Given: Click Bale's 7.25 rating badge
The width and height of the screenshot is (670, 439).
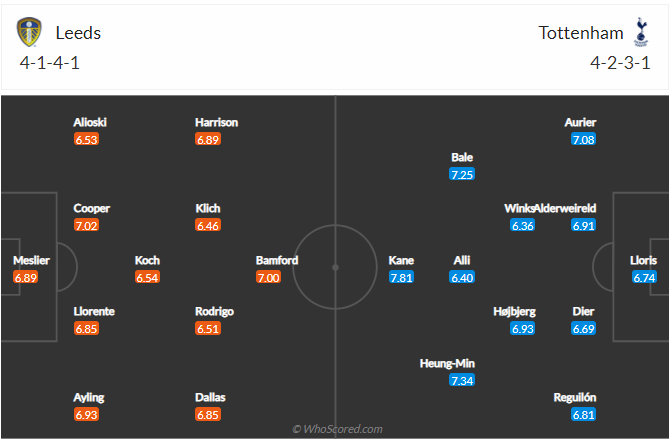Looking at the screenshot, I should click(462, 174).
